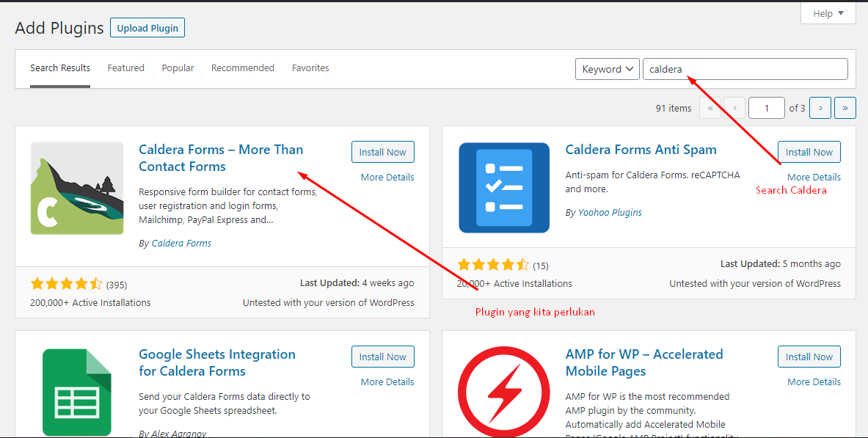Open the Yoohoo Plugins author link
Viewport: 868px width, 438px height.
(610, 213)
